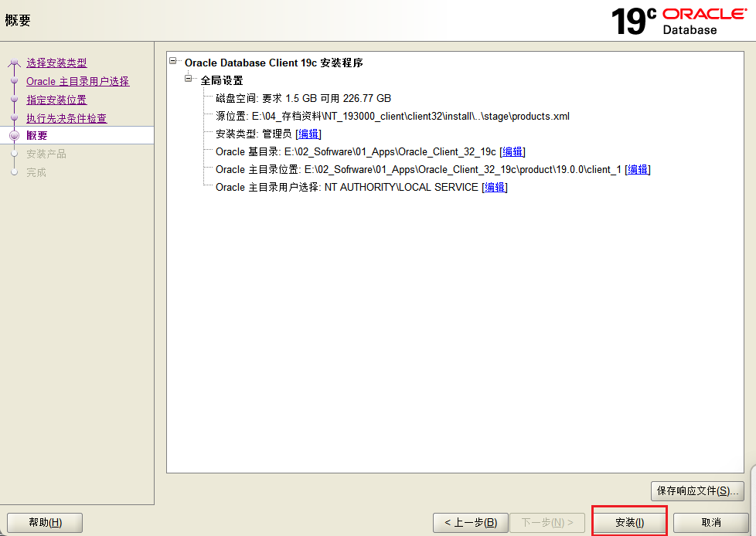Jump to the 指定安装位置 step

tap(56, 100)
